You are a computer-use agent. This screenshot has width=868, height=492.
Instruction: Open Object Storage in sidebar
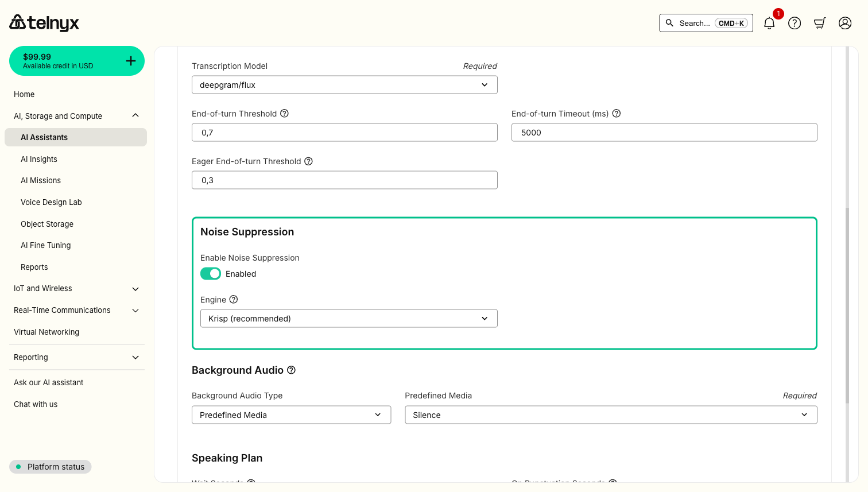[x=47, y=224]
